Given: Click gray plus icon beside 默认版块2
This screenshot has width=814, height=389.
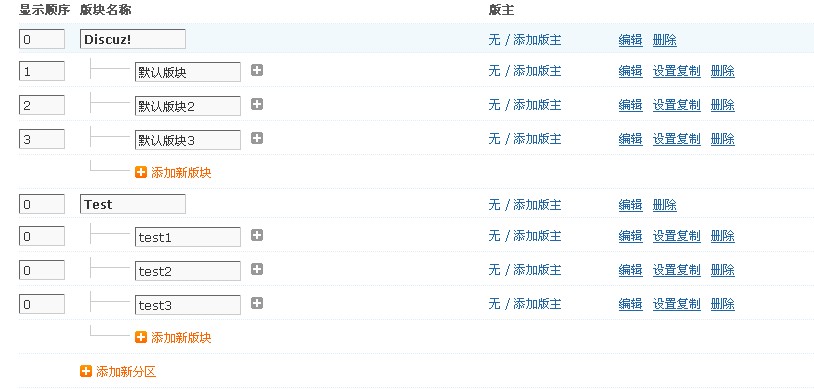Looking at the screenshot, I should (x=256, y=104).
